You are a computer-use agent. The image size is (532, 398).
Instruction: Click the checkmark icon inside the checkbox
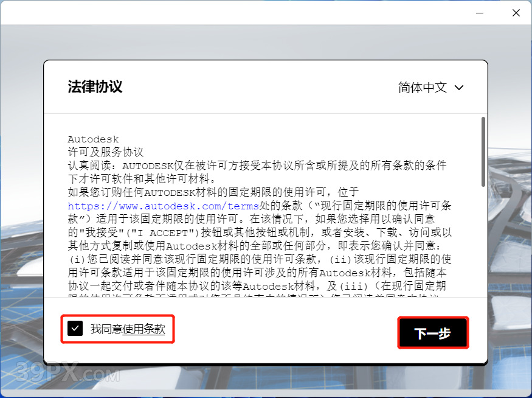click(75, 329)
